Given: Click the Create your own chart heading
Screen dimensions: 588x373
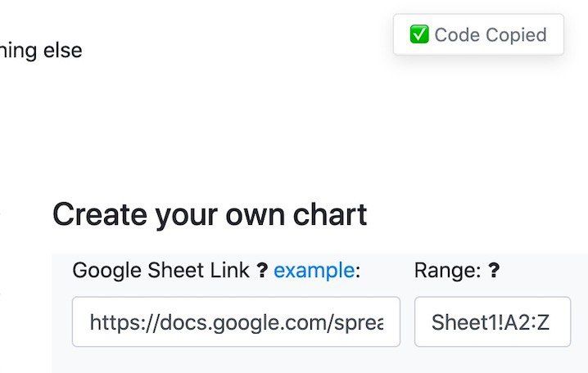Looking at the screenshot, I should [x=210, y=214].
